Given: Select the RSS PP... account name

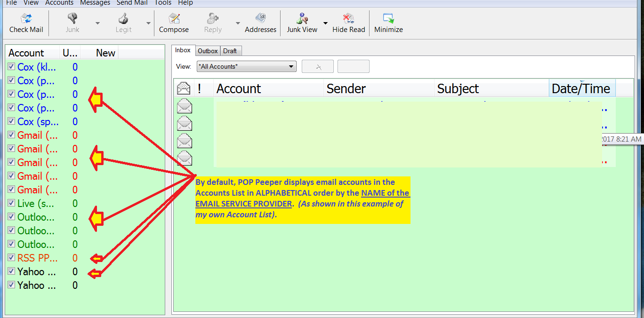Looking at the screenshot, I should coord(38,258).
